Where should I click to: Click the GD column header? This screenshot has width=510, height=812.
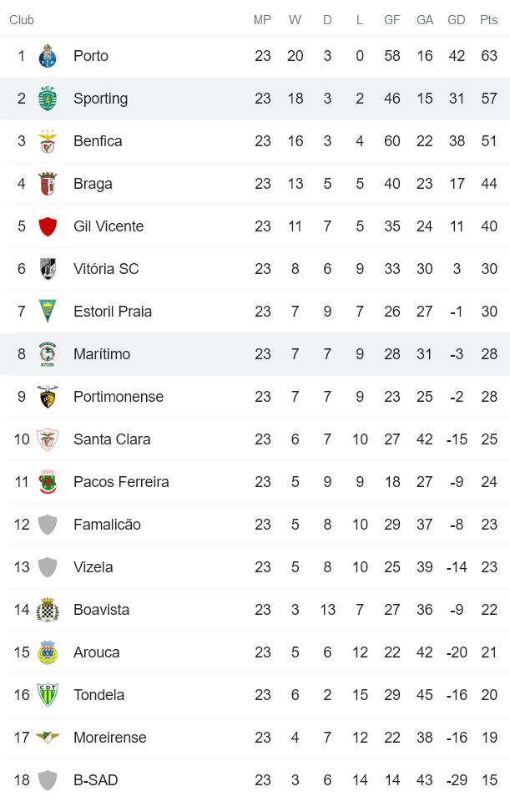457,20
